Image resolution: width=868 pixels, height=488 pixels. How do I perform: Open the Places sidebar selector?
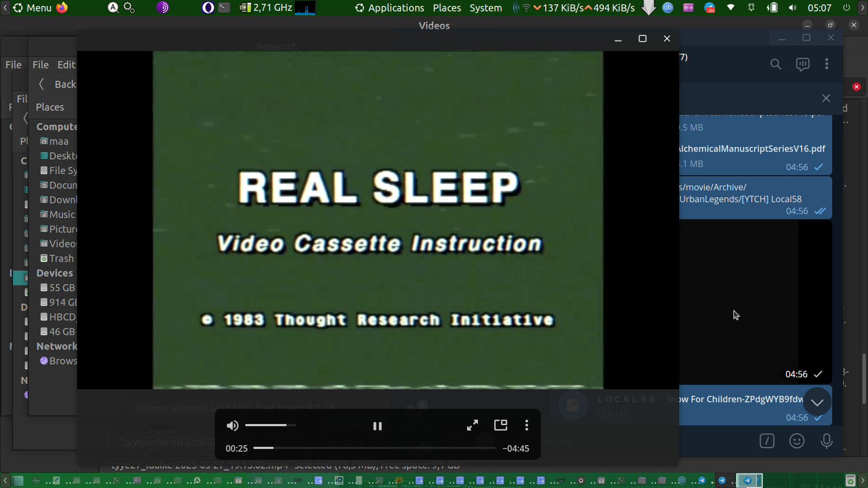(50, 107)
